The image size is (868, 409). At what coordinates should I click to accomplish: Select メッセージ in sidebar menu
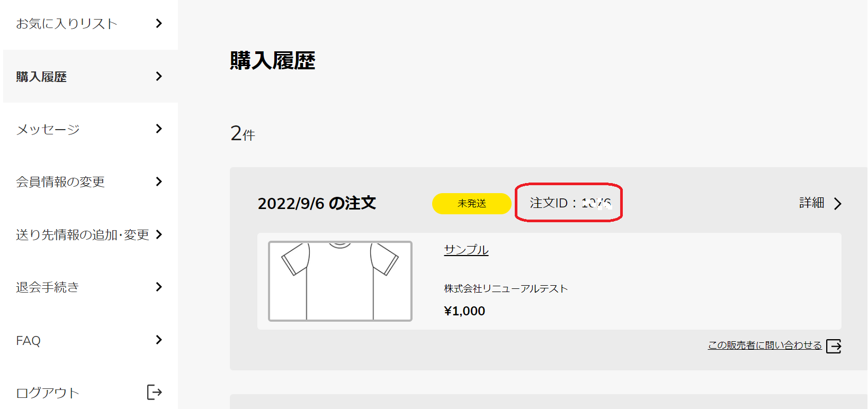tap(48, 129)
